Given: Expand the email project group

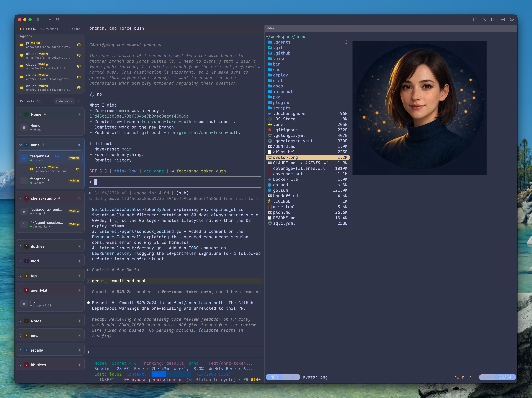Looking at the screenshot, I should 21,336.
